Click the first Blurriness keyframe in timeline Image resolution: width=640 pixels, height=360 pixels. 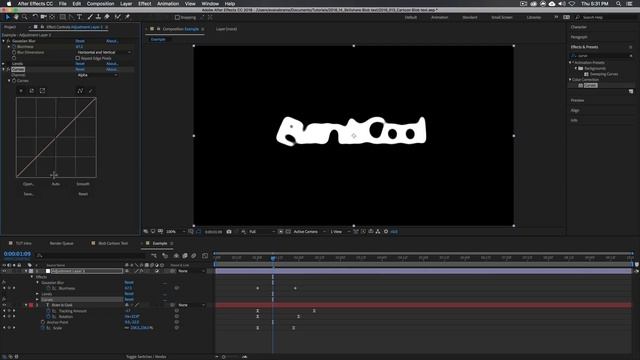click(x=258, y=288)
